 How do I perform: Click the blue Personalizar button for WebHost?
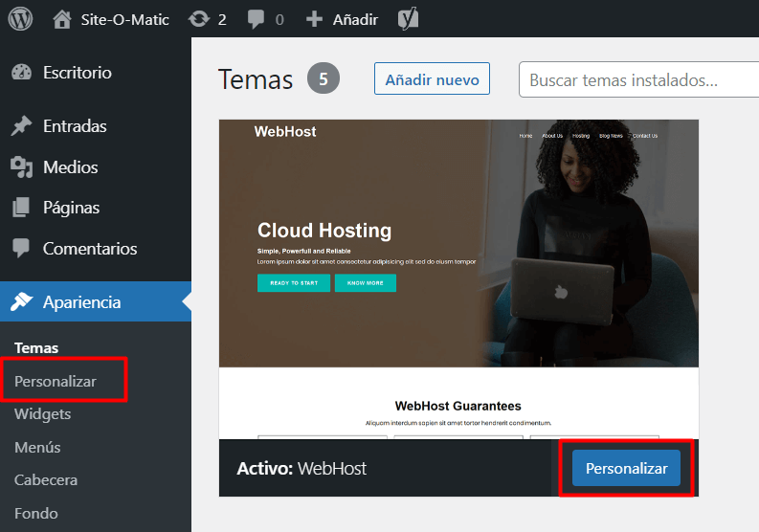point(626,468)
